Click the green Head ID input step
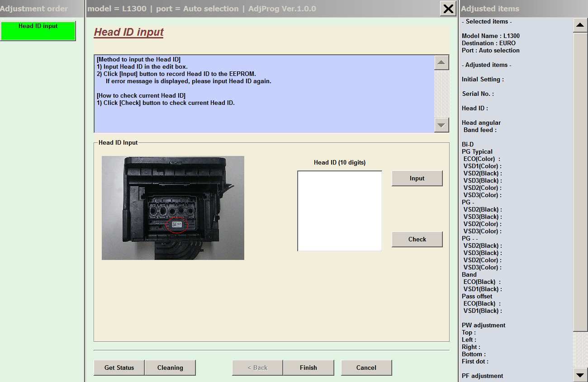 pos(38,31)
